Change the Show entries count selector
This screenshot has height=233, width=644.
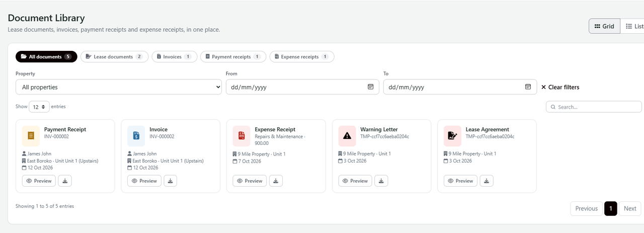39,107
